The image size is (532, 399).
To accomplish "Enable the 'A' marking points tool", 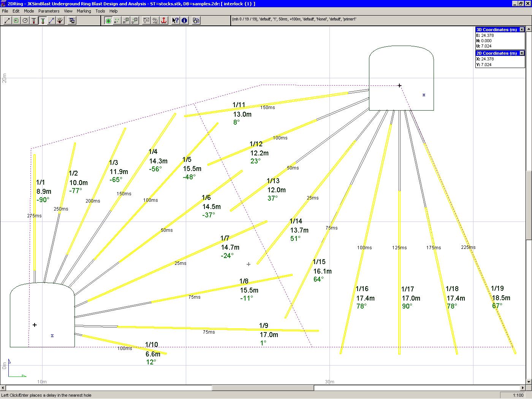I will (x=117, y=21).
